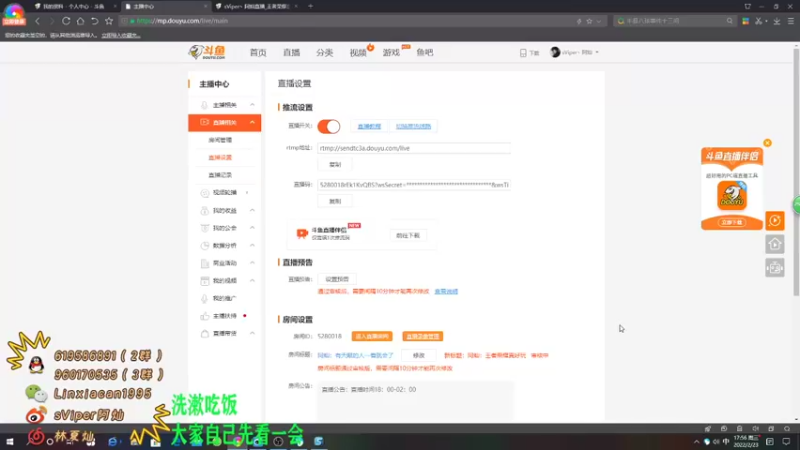Click the orange play button on right floating bar
Screen dimensions: 800x450
point(774,220)
